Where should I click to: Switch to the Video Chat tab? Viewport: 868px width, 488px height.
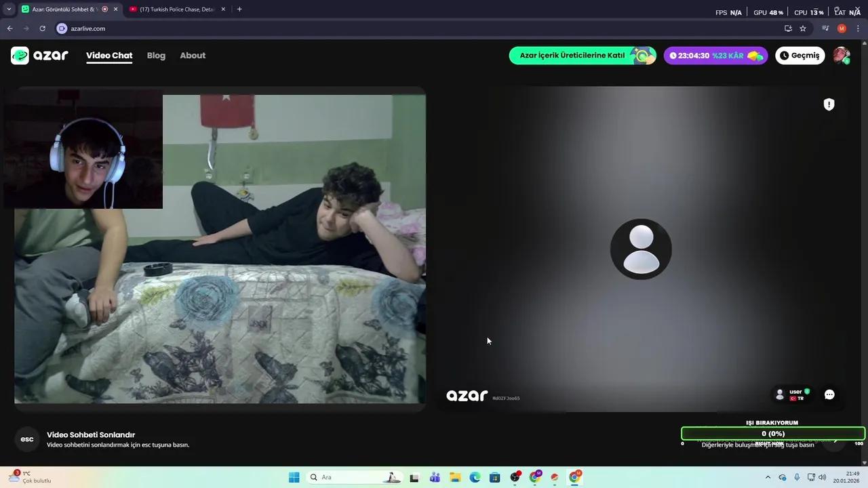109,55
